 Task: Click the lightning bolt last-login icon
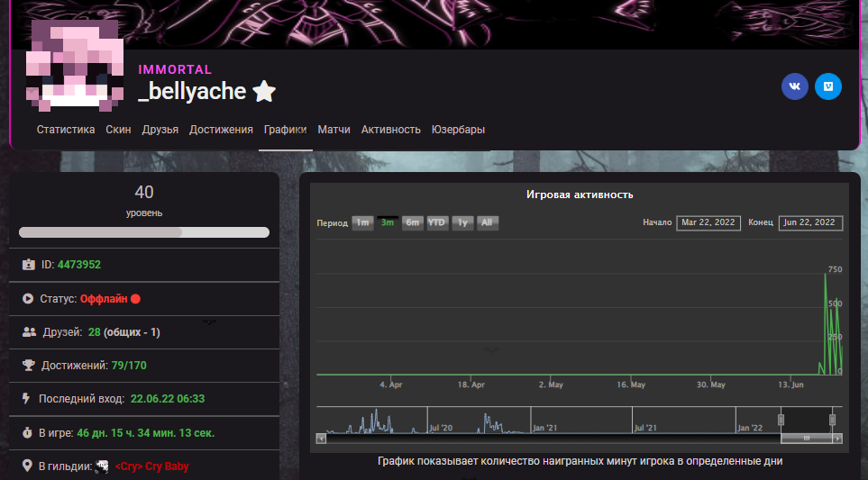click(x=27, y=398)
